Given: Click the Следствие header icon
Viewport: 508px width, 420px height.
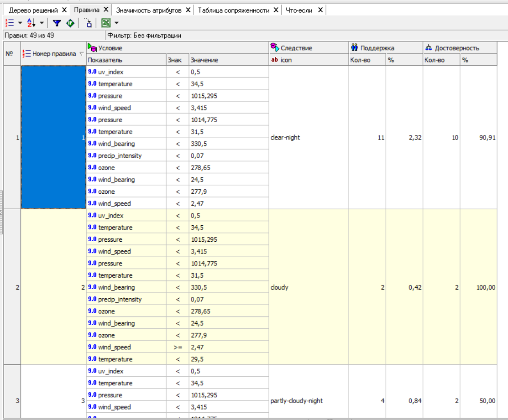Looking at the screenshot, I should 275,47.
